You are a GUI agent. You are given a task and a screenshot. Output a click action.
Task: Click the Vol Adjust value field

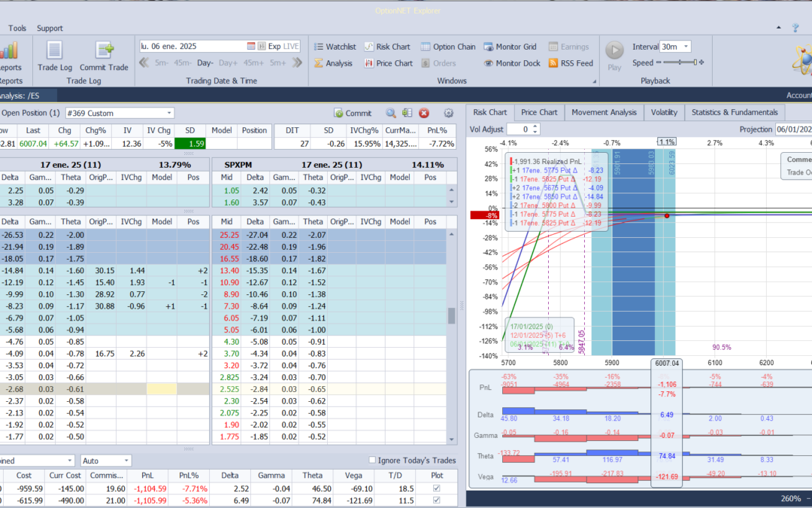(x=520, y=129)
